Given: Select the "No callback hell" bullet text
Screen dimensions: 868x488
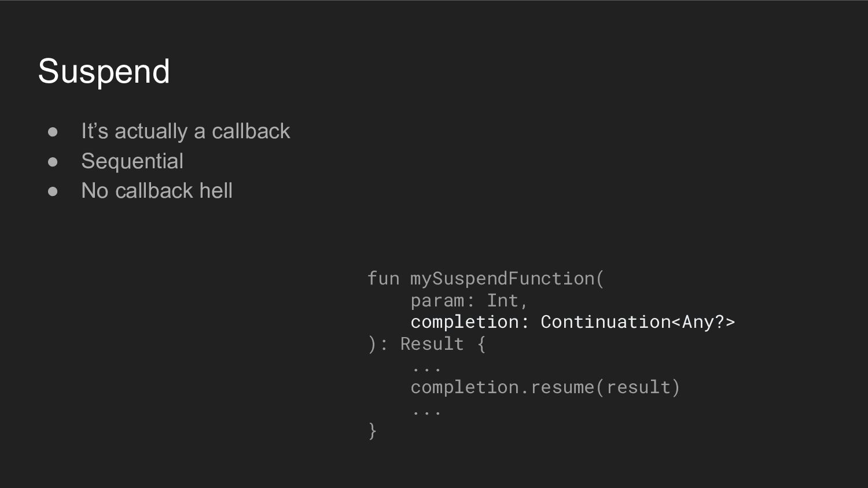Looking at the screenshot, I should click(157, 191).
